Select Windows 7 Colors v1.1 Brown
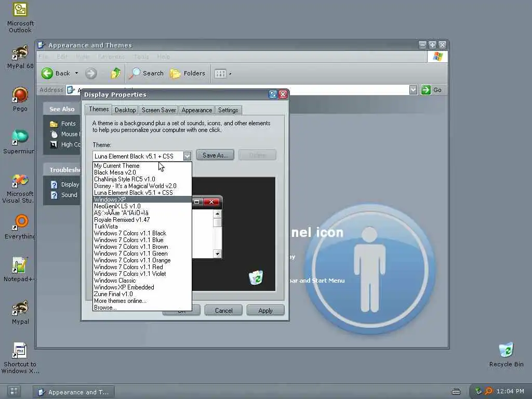 [142, 247]
